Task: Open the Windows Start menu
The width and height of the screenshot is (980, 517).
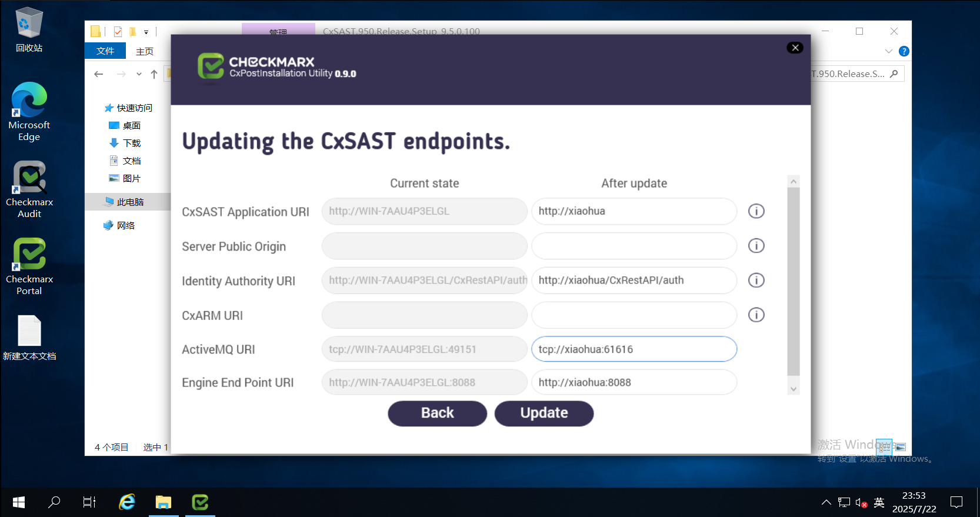Action: pos(18,502)
